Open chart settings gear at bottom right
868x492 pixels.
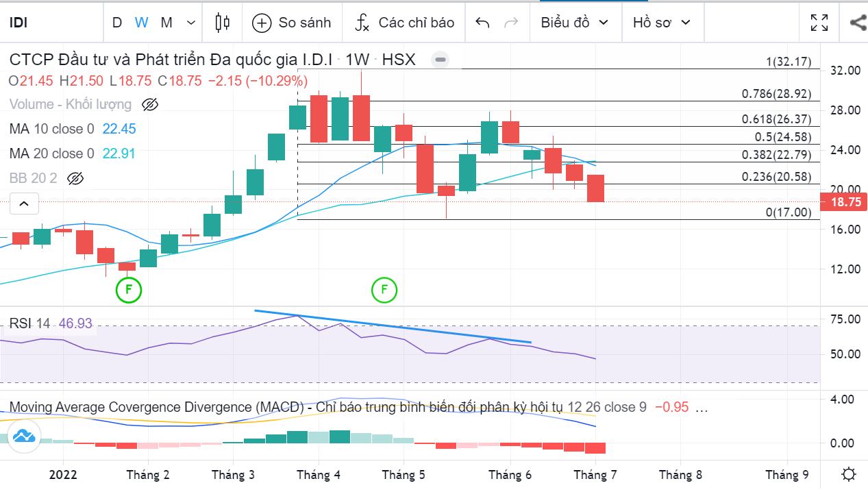click(849, 474)
